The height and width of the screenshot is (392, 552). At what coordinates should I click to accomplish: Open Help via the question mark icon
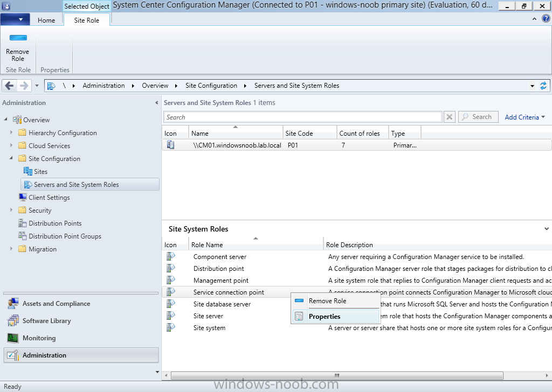click(x=546, y=19)
